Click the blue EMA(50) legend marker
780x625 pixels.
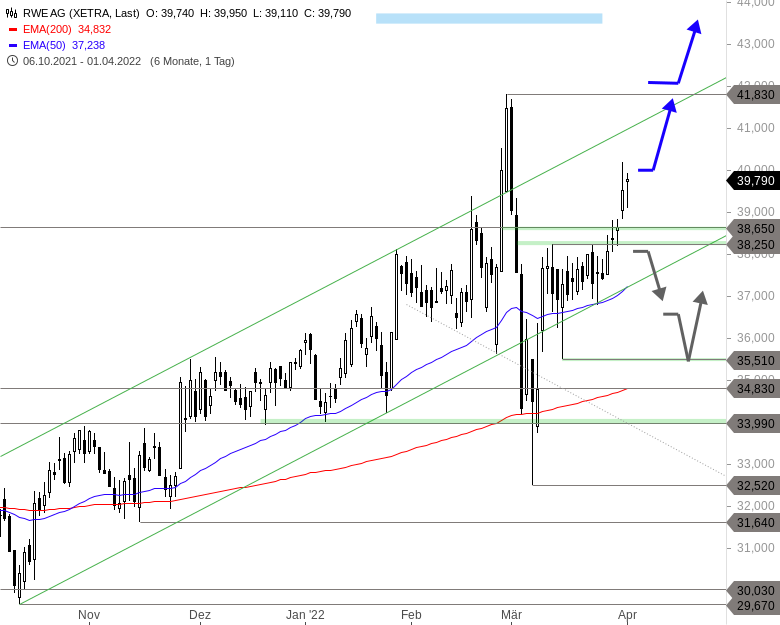(13, 45)
